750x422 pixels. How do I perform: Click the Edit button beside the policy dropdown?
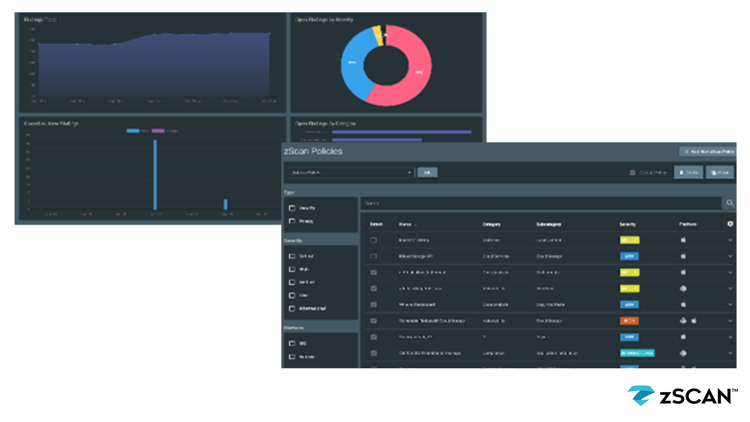click(x=427, y=172)
